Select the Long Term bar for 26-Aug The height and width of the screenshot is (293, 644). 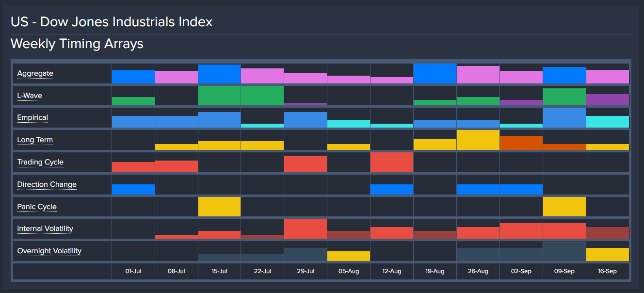[x=478, y=140]
